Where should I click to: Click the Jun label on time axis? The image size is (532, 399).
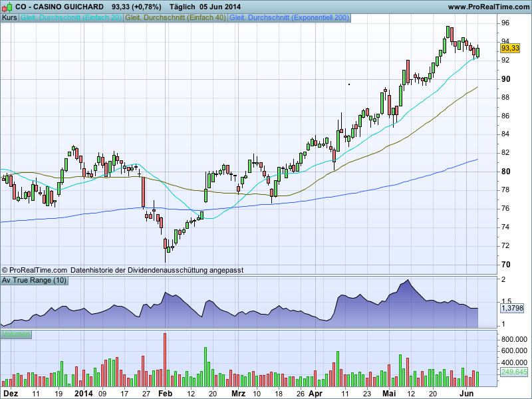pos(467,394)
